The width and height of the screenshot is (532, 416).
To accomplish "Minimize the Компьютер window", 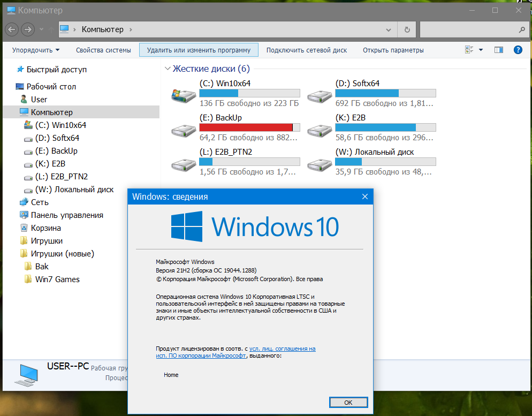I will [472, 10].
